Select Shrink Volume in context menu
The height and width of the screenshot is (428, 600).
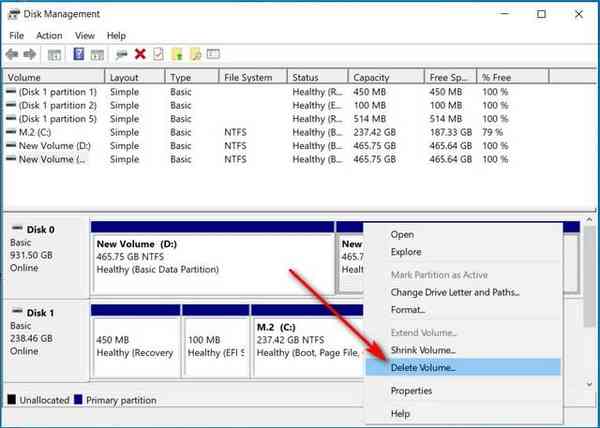click(x=424, y=350)
